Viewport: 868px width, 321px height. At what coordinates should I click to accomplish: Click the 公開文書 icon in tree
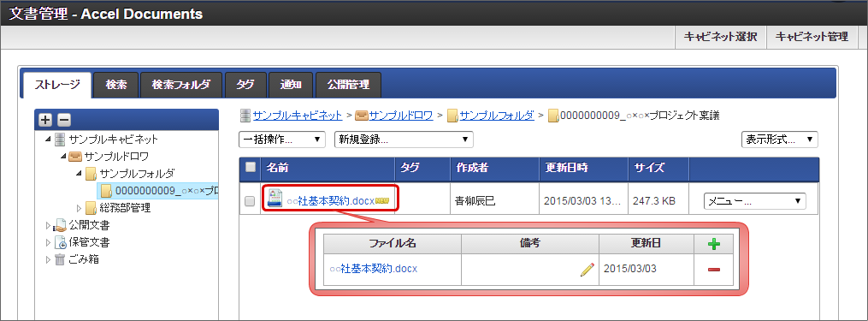click(x=60, y=226)
